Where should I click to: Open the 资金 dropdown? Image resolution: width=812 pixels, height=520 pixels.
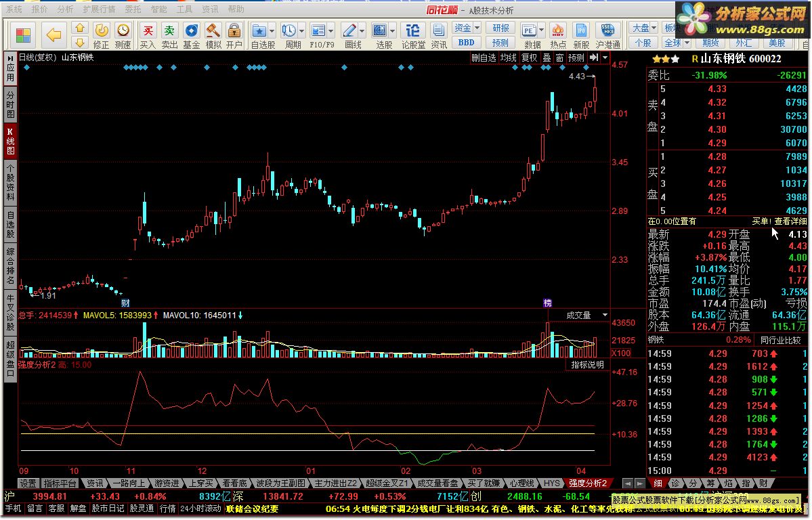[466, 28]
